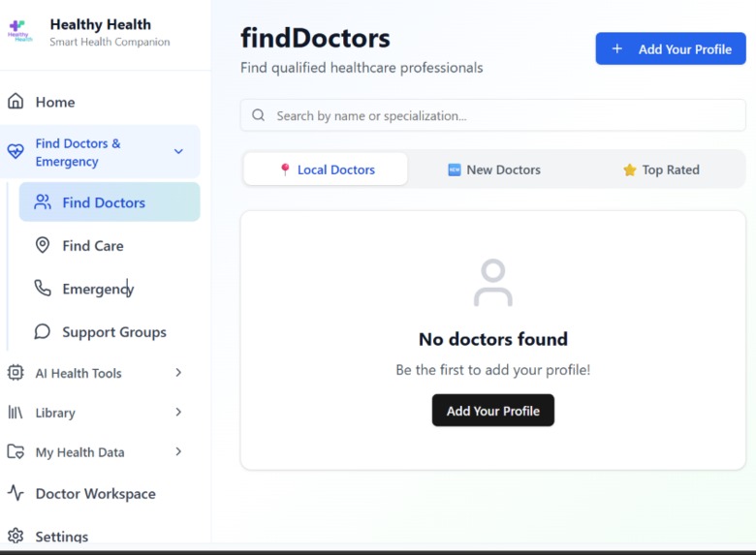Expand the AI Health Tools chevron
Screen dimensions: 756x555
click(x=178, y=372)
